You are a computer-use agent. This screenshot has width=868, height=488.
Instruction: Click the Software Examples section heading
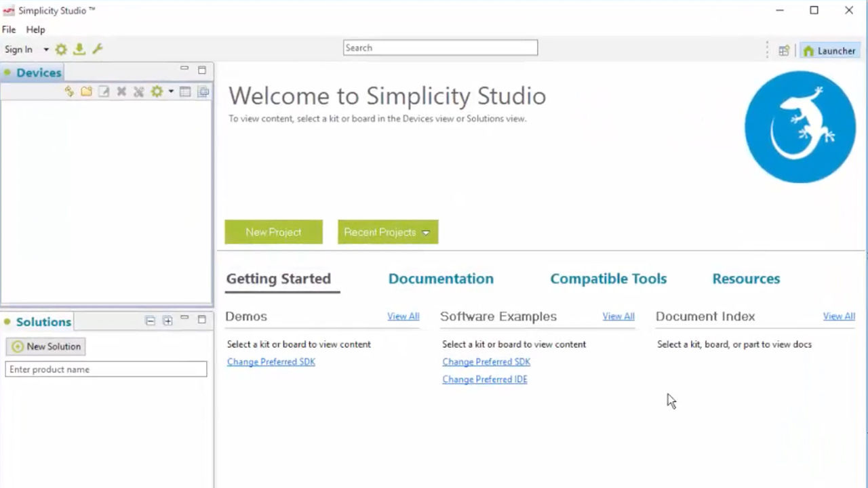point(498,317)
